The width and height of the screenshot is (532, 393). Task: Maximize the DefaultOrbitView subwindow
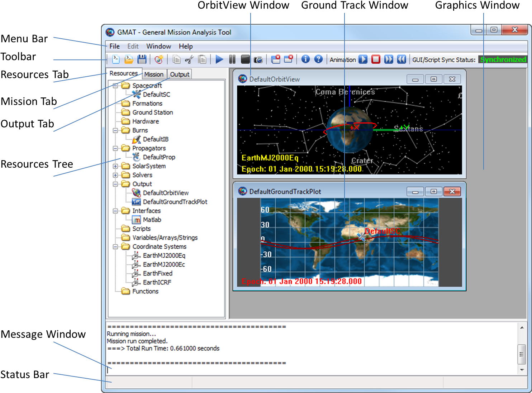tap(434, 79)
